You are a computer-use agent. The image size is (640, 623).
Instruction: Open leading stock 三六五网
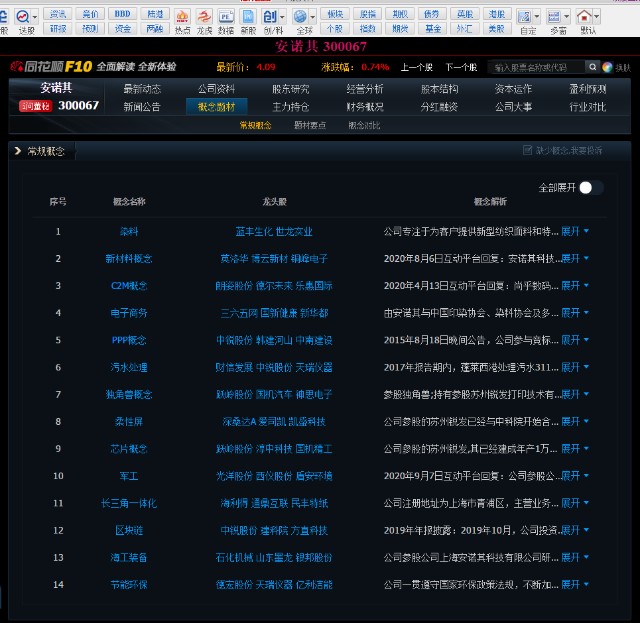pos(239,313)
